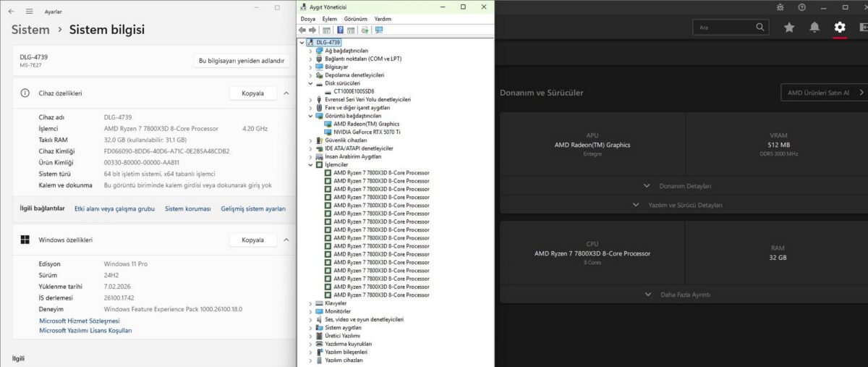Viewport: 868px width, 367px height.
Task: Click the Ses, video ve oyun denetleyicileri icon
Action: 319,319
